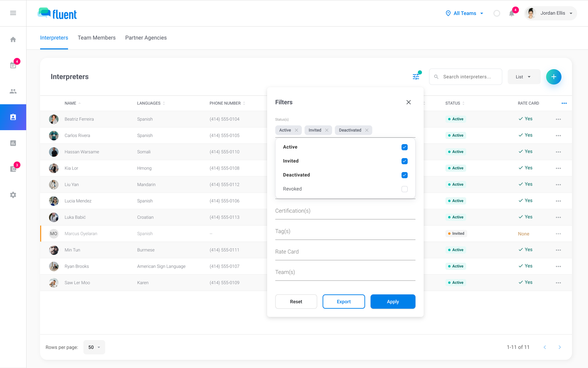
Task: Expand the Certification(s) filter field
Action: click(345, 211)
